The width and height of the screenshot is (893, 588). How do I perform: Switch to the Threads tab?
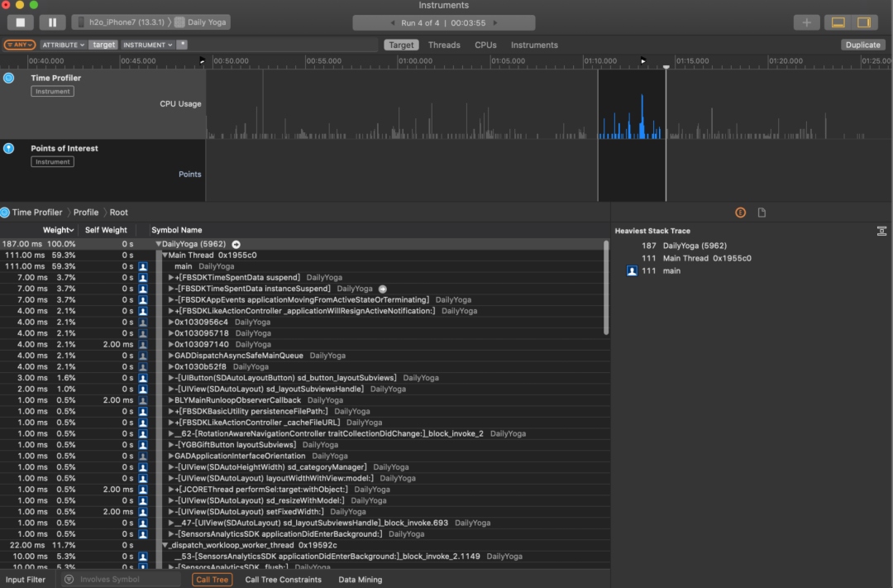444,45
